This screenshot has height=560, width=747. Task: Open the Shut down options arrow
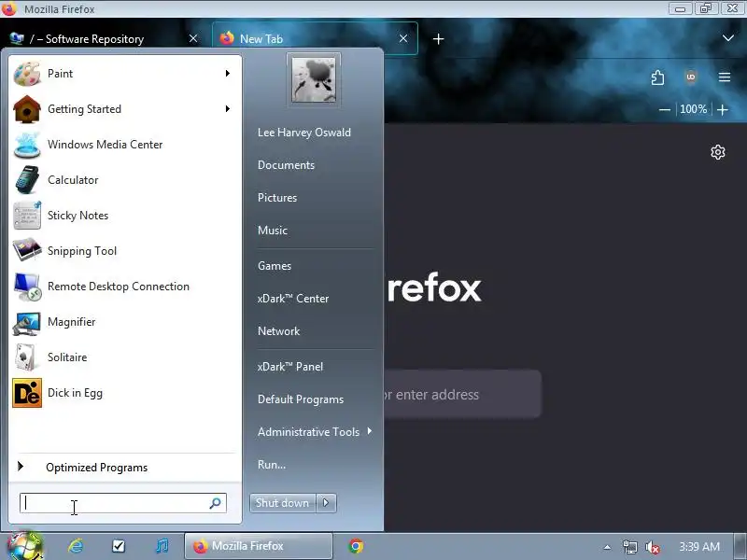tap(326, 503)
